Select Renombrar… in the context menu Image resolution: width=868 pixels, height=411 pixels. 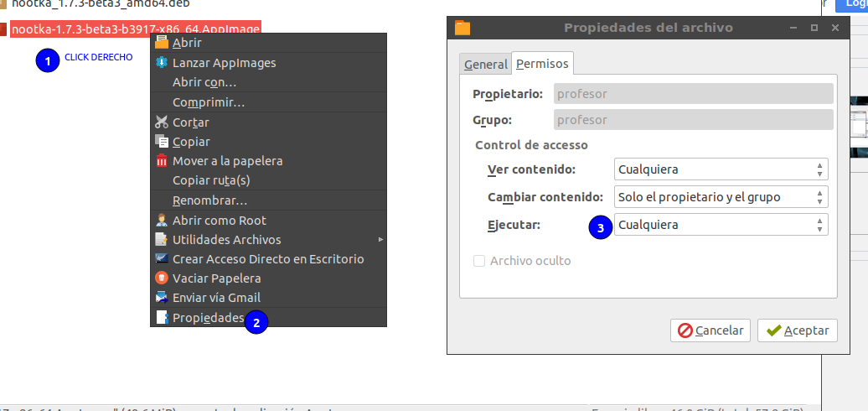coord(209,200)
